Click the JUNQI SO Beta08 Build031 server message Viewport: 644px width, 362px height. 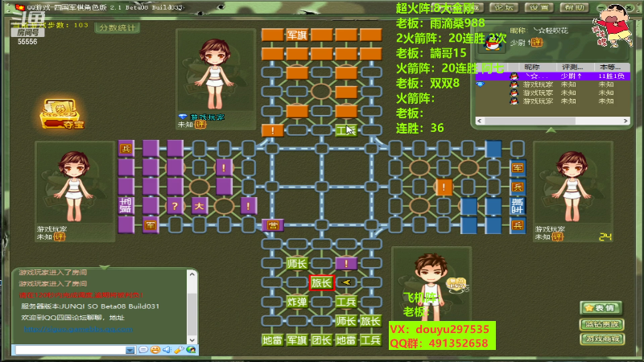point(90,306)
